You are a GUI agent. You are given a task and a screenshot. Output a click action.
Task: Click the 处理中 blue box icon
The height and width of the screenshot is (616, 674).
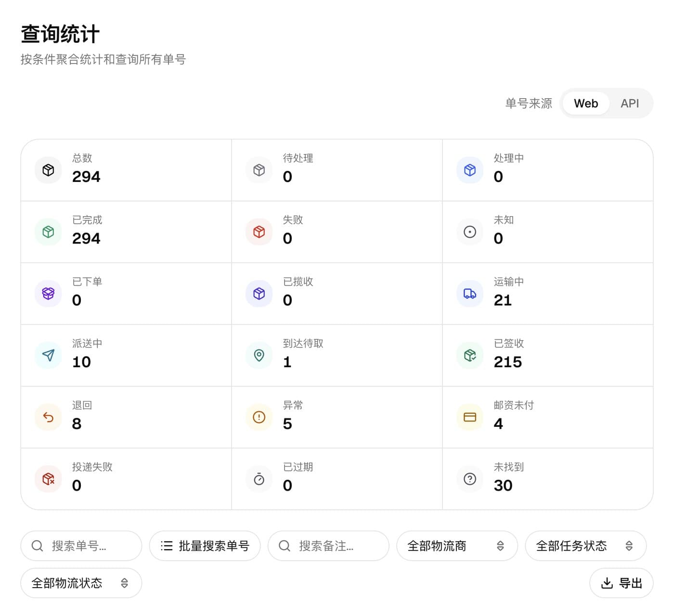pos(470,170)
